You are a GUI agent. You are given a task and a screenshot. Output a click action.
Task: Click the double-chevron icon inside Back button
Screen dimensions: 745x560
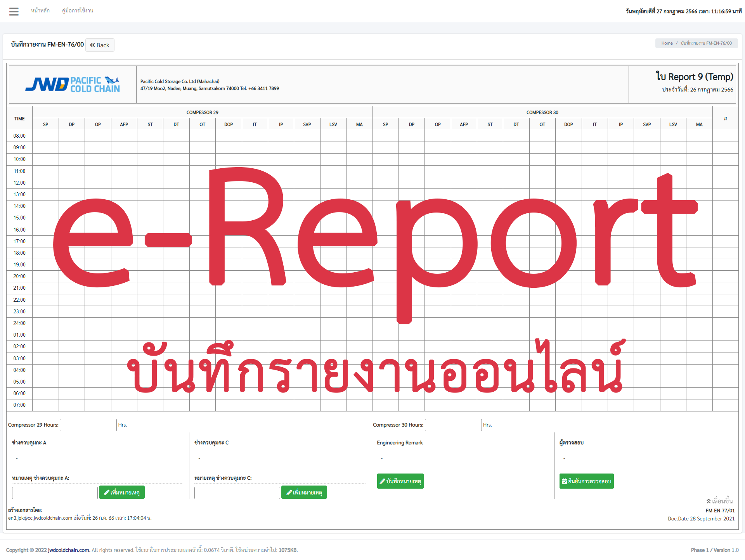click(93, 45)
